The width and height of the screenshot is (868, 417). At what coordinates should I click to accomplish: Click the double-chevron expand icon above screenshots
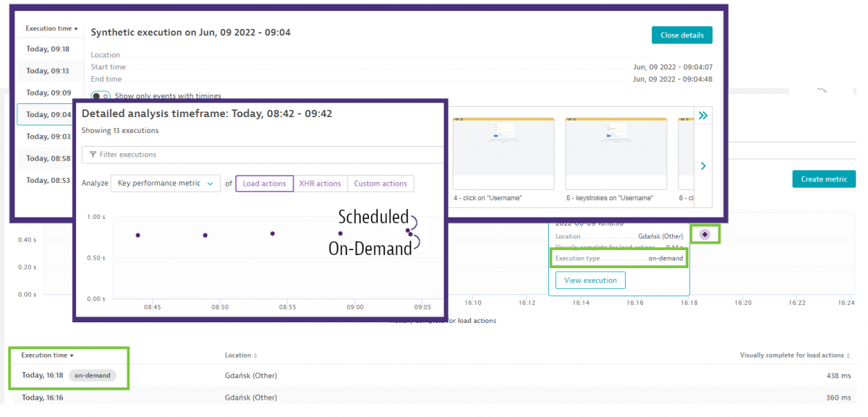[702, 116]
